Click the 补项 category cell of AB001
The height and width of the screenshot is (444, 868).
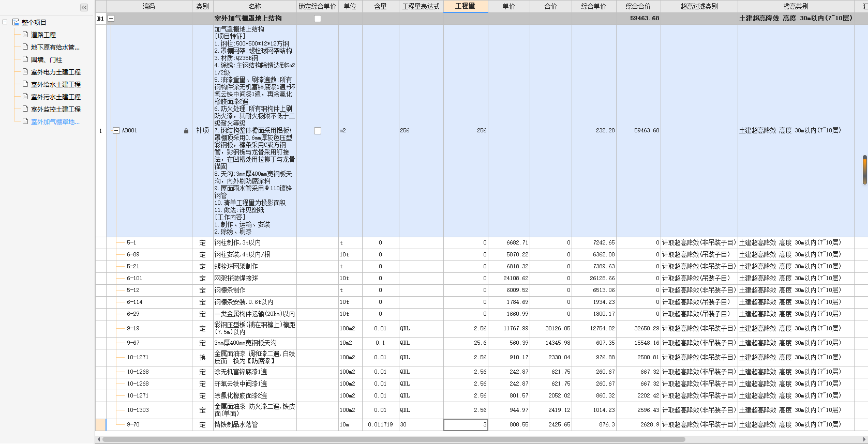point(203,130)
